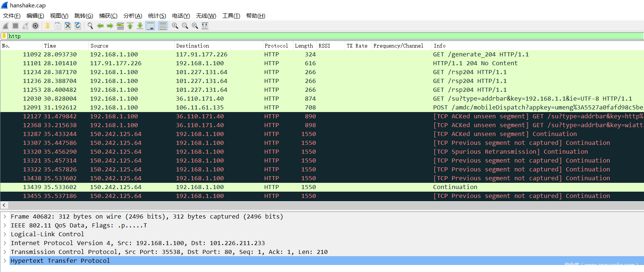Sort packets by the Protocol column
The height and width of the screenshot is (272, 644).
(x=276, y=46)
